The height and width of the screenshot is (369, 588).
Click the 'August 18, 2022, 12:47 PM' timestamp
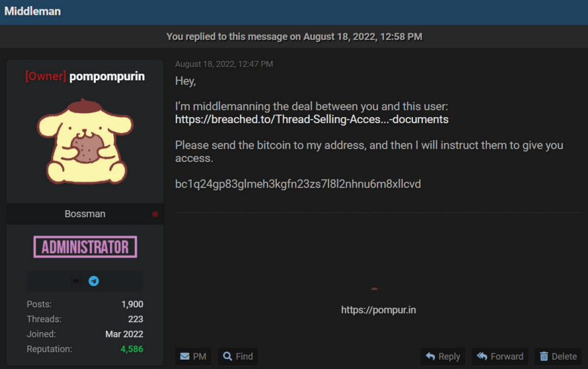(224, 64)
